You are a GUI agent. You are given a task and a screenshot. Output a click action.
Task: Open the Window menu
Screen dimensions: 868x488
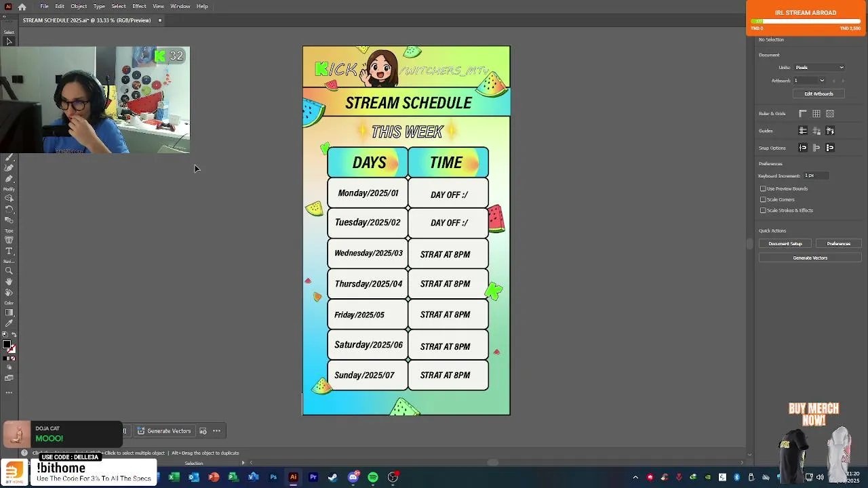click(180, 6)
